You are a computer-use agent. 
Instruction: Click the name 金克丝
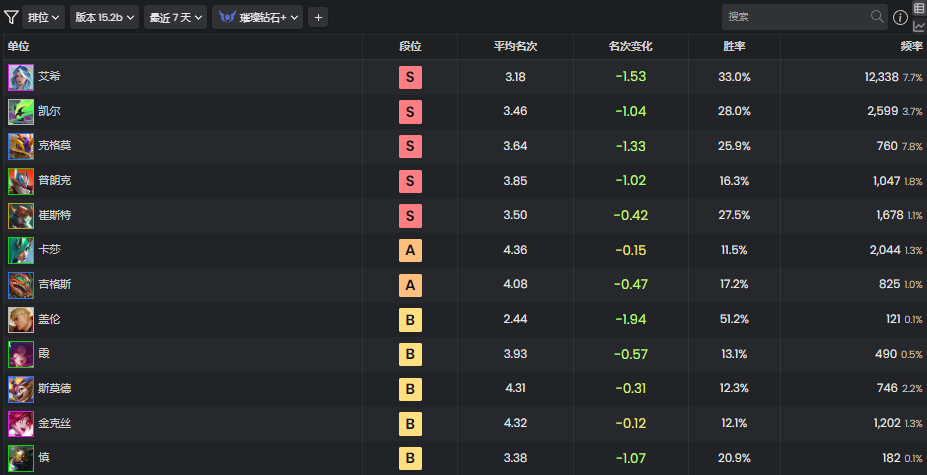[x=55, y=423]
